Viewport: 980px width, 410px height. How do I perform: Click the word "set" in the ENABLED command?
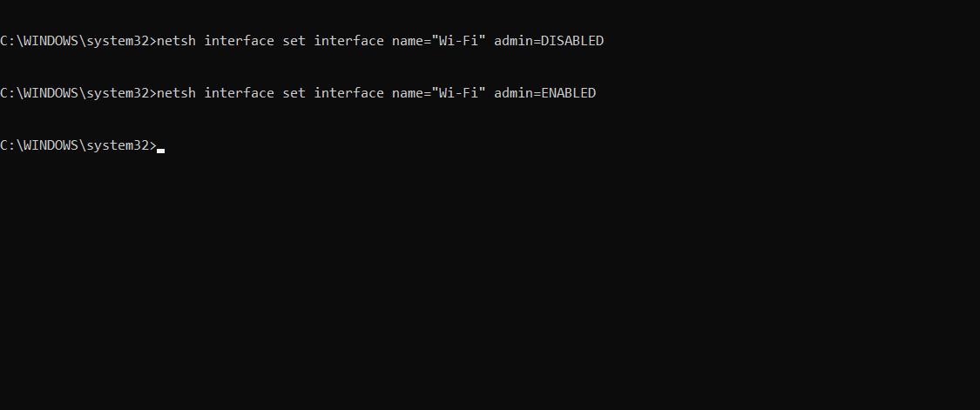[x=294, y=93]
